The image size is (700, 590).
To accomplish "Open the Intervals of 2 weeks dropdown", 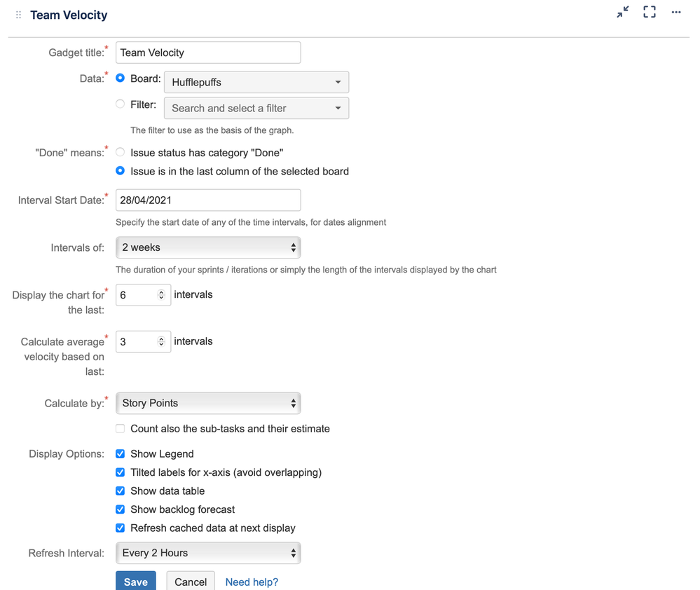I will (x=207, y=247).
